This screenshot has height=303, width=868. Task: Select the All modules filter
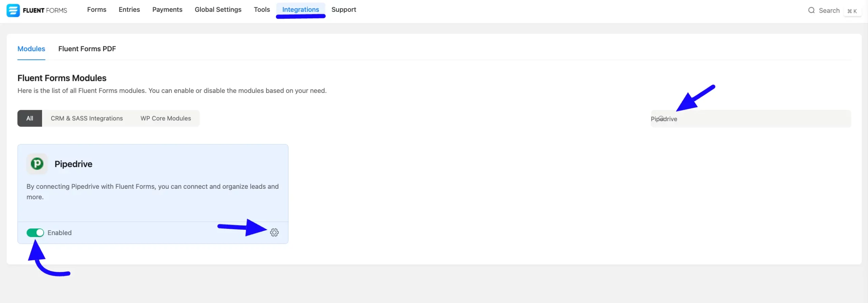click(30, 118)
